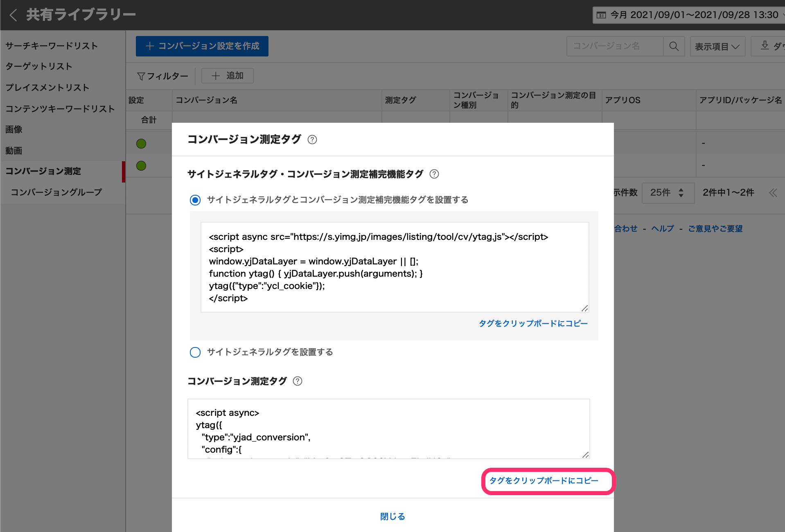
Task: Click the 追加 filter button
Action: (x=228, y=76)
